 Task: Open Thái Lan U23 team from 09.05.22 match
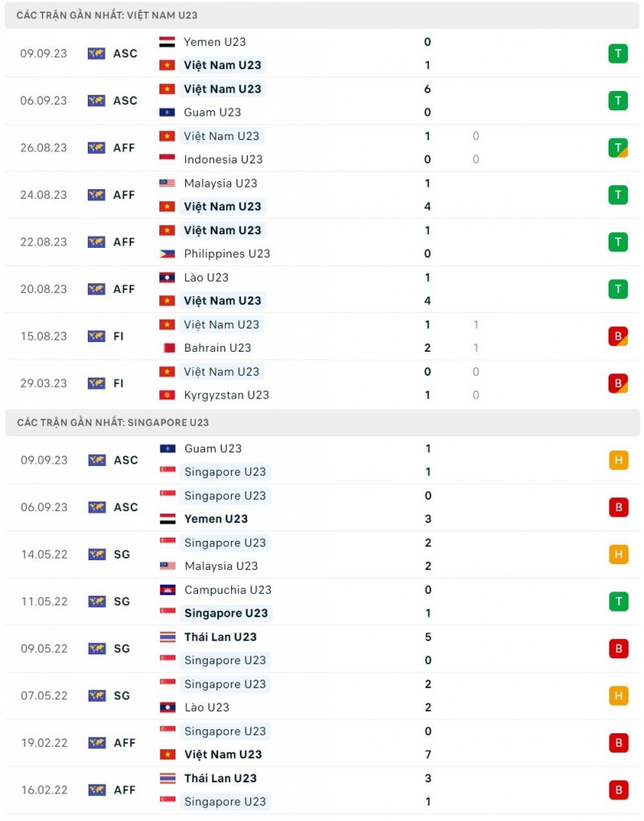[221, 637]
